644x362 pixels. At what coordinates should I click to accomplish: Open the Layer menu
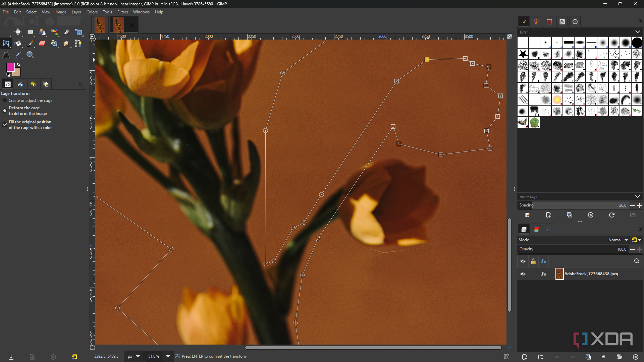[76, 12]
